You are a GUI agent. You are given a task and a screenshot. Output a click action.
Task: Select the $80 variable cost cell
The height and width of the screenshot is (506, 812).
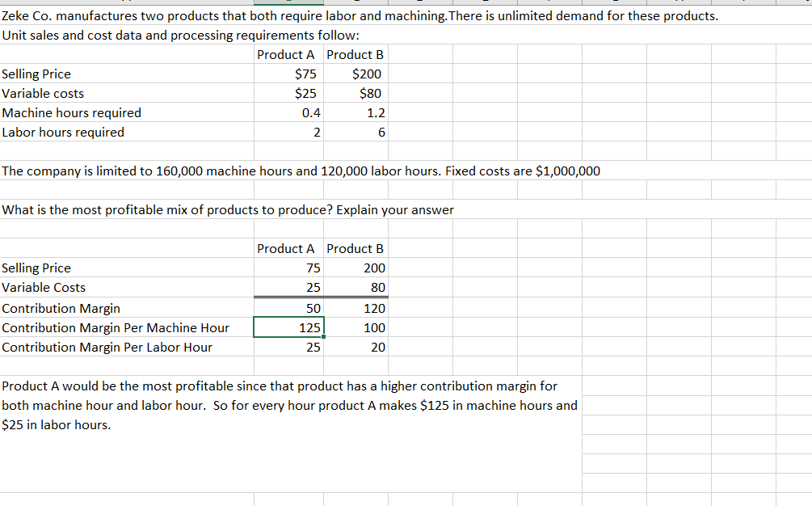(x=356, y=93)
